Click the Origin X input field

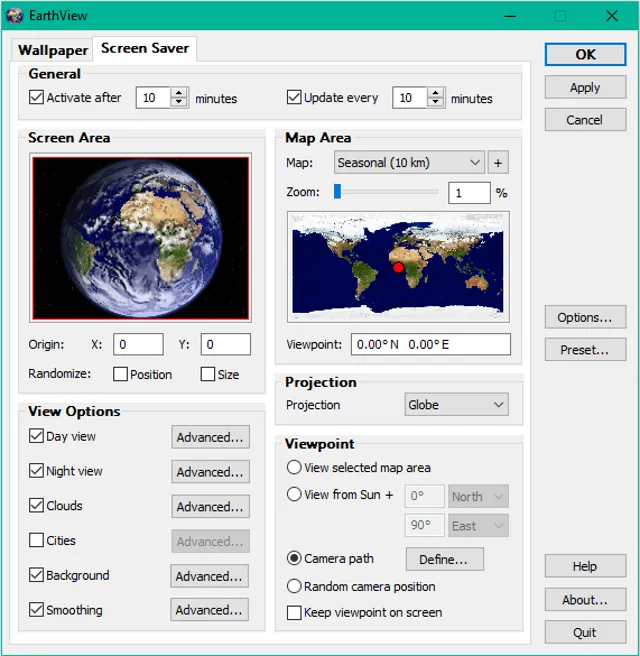[x=138, y=344]
